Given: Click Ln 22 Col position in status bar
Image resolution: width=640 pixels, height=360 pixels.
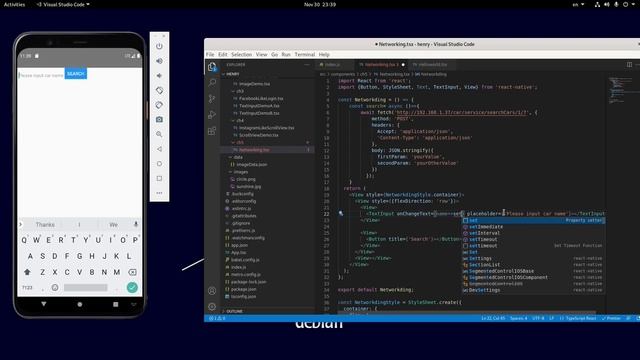Looking at the screenshot, I should pos(493,318).
